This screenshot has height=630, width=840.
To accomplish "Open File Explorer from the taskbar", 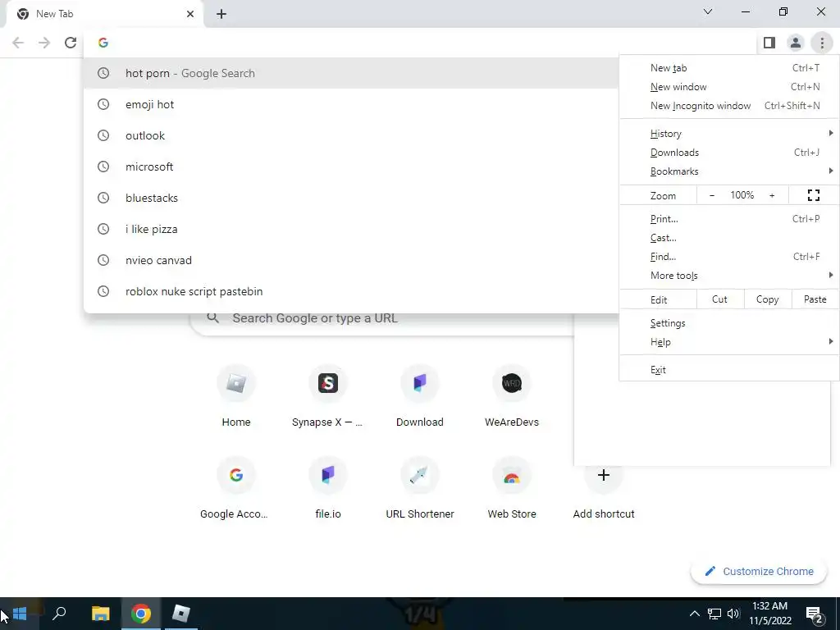I will [100, 614].
